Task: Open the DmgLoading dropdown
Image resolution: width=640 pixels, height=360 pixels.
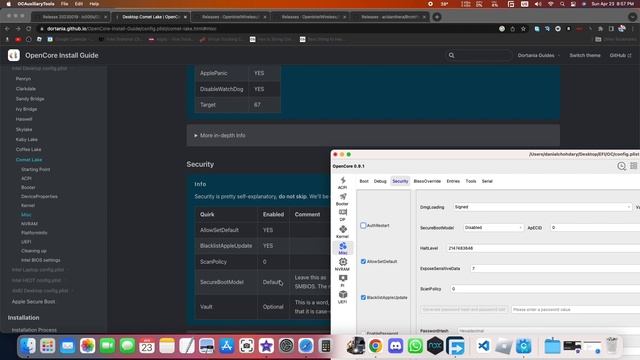Action: pyautogui.click(x=542, y=207)
